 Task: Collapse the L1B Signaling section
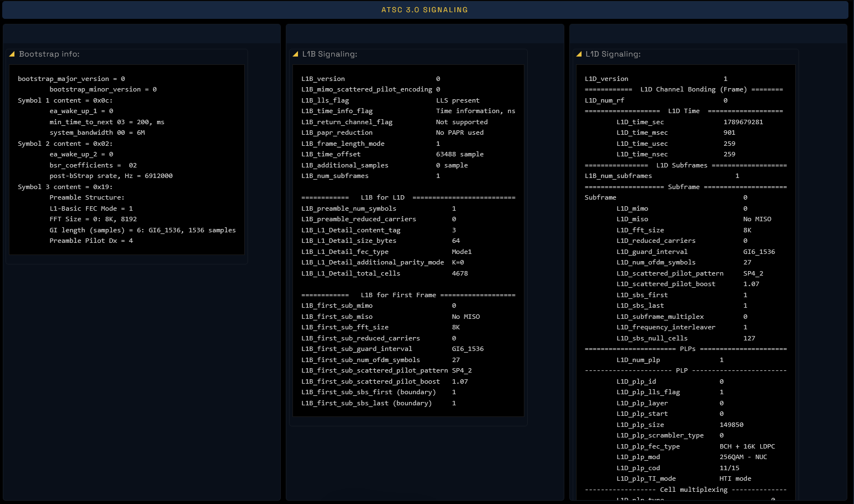[295, 54]
